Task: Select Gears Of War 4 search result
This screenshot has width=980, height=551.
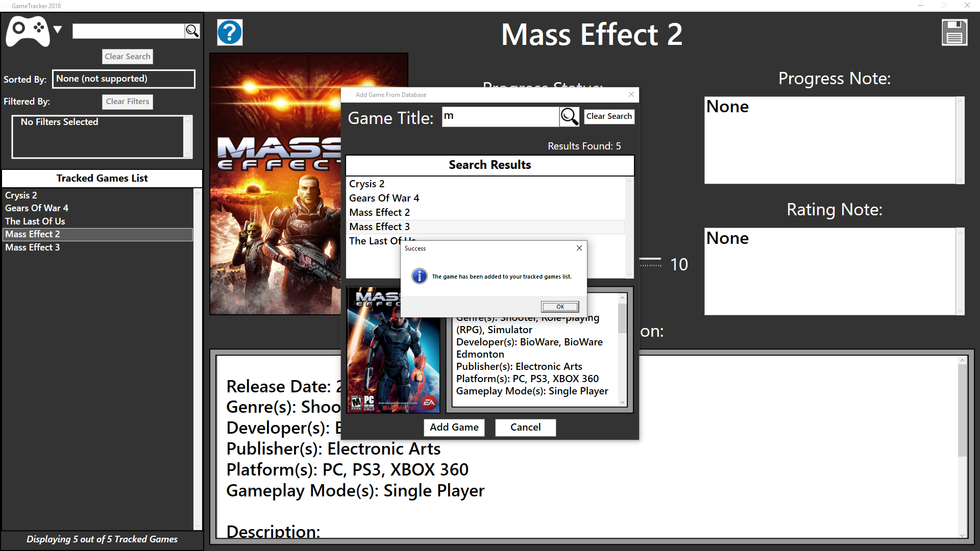Action: tap(384, 198)
